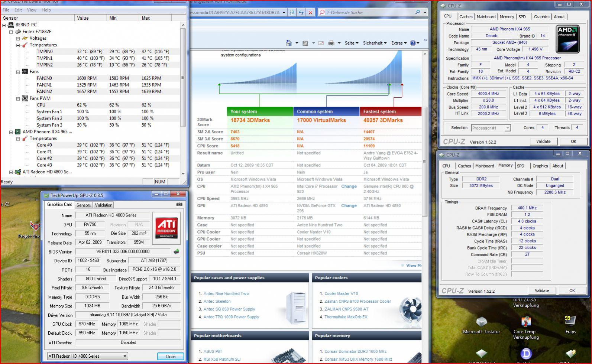The height and width of the screenshot is (364, 592).
Task: Refresh the page using the refresh arrows icon
Action: [301, 12]
